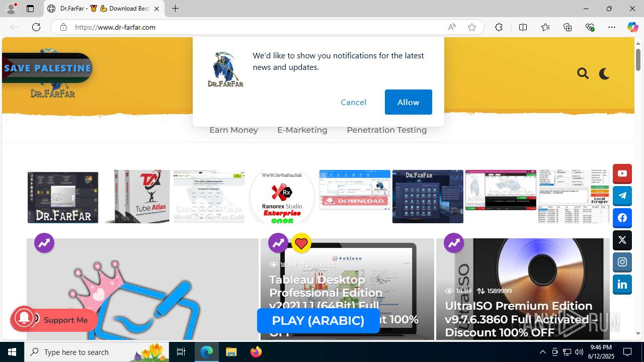Image resolution: width=644 pixels, height=362 pixels.
Task: Toggle dark mode with the moon icon
Action: (604, 73)
